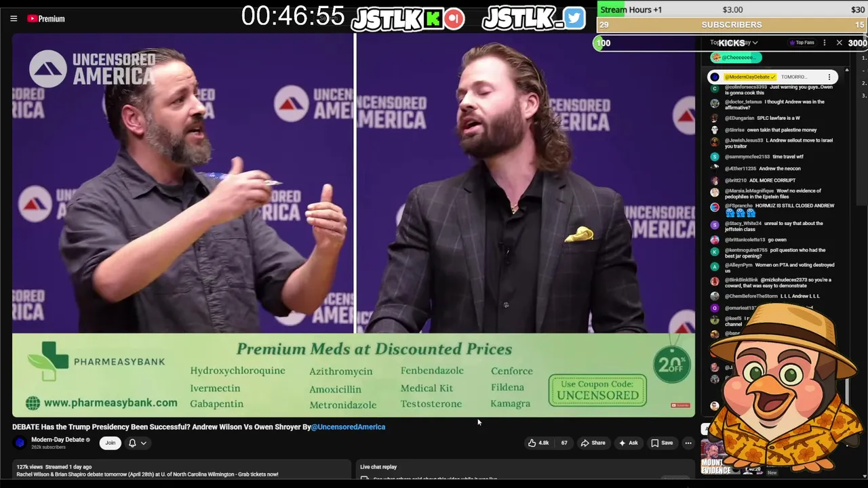Screen dimensions: 868x488
Task: Click the SUBSCRIBERS goal bar
Action: pyautogui.click(x=732, y=25)
